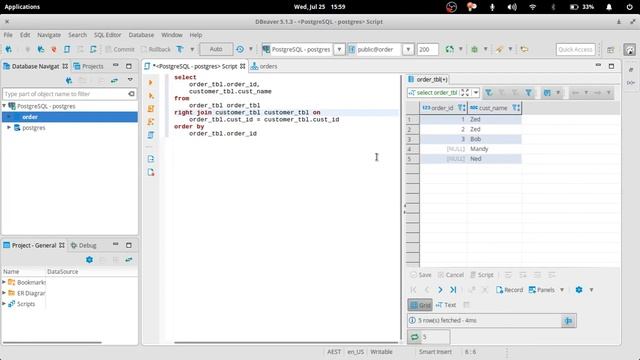Click the Commit button
Screen dimensions: 640x360
pos(120,49)
